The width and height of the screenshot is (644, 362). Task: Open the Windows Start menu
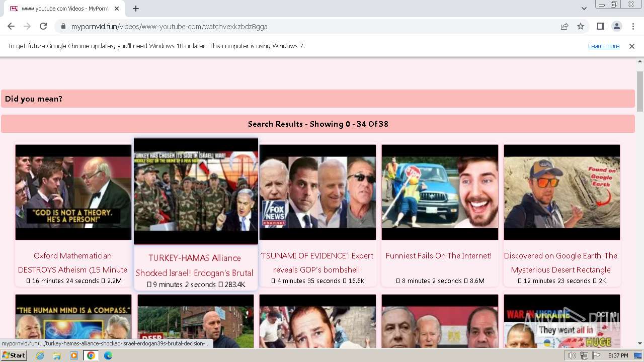coord(14,355)
